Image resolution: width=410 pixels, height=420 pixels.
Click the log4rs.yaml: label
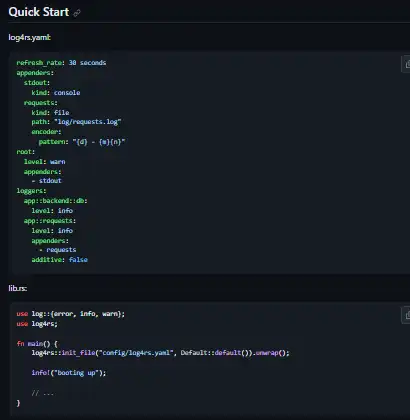pyautogui.click(x=30, y=37)
